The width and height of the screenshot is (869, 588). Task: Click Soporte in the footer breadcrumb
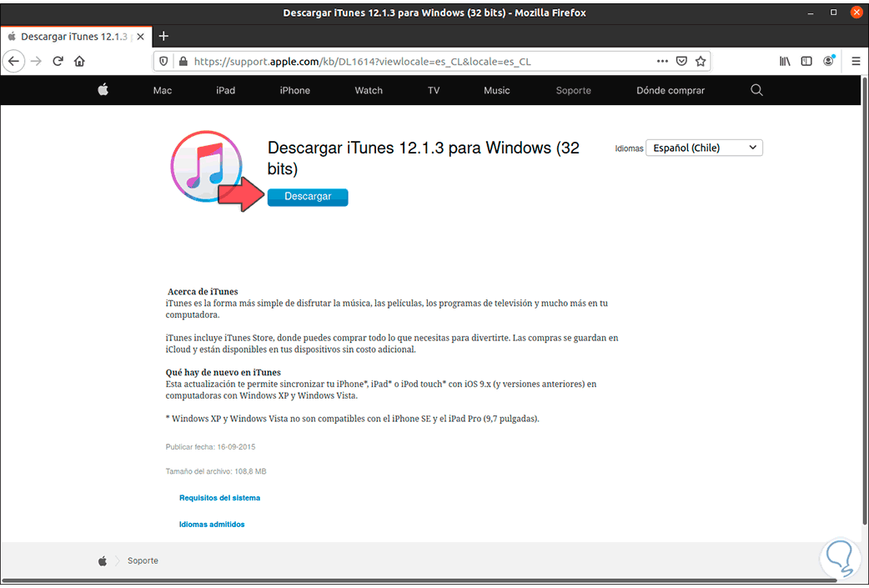pyautogui.click(x=143, y=560)
